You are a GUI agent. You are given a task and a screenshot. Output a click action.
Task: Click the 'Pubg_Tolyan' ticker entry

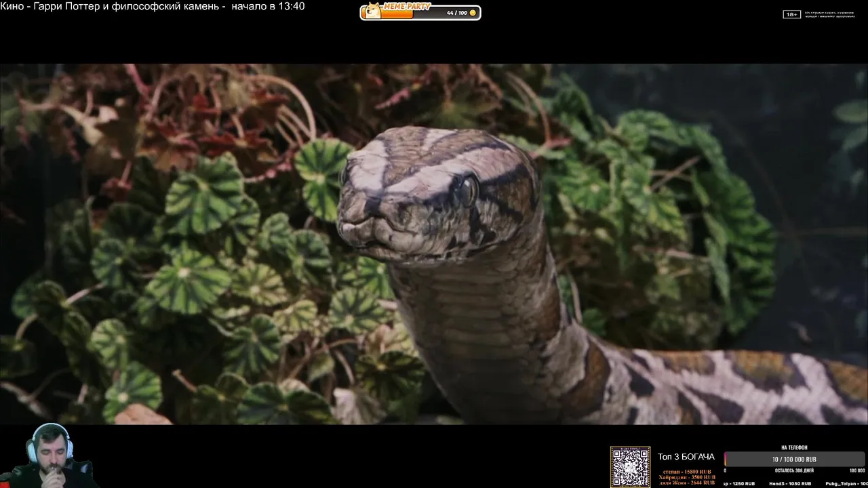coord(846,484)
